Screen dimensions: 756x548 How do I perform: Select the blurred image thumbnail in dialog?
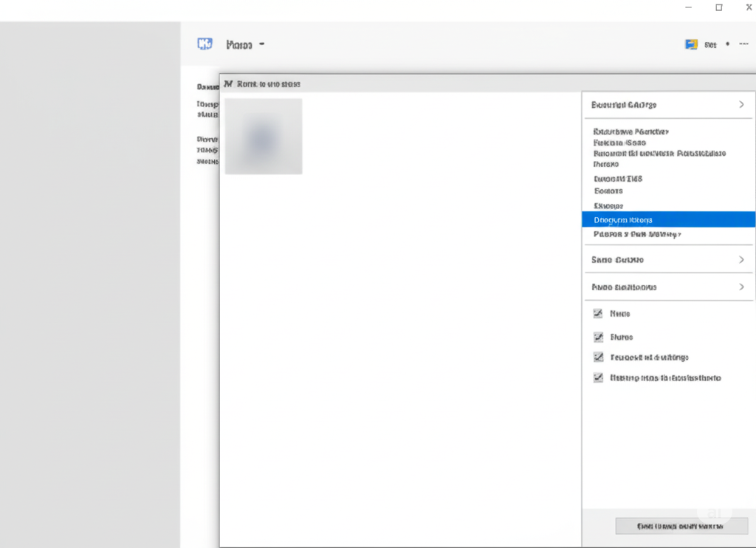264,137
